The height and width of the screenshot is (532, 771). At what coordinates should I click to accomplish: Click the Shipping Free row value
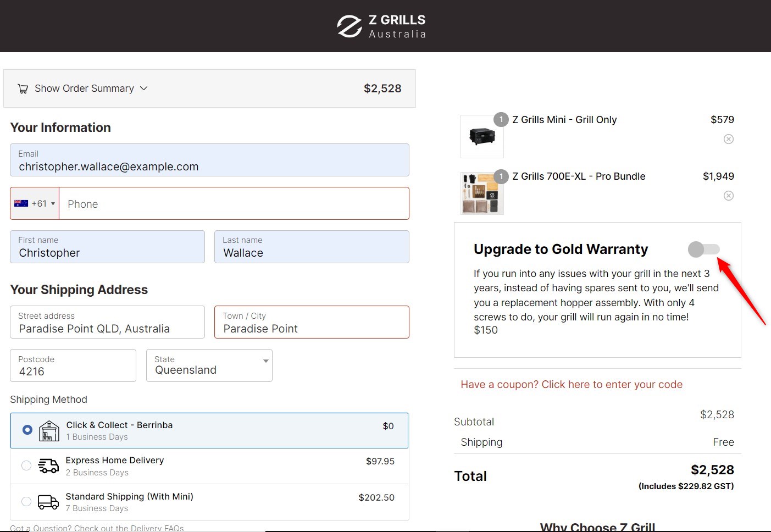[x=723, y=442]
